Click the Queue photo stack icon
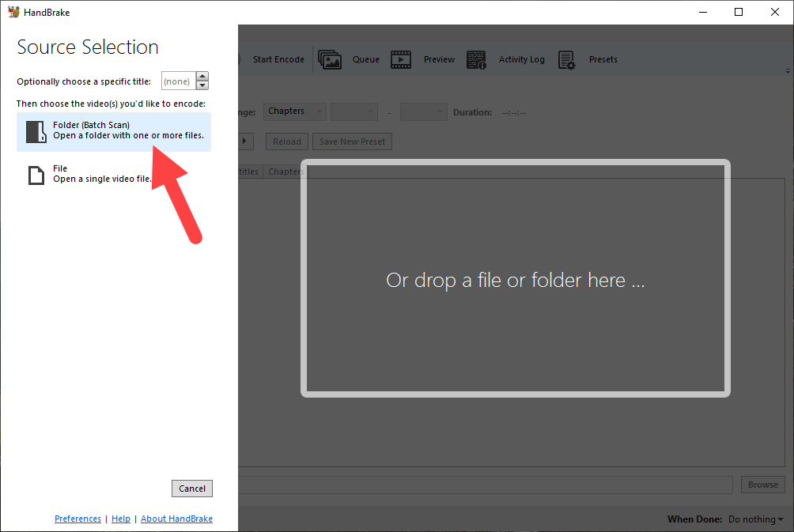The width and height of the screenshot is (794, 532). tap(330, 60)
